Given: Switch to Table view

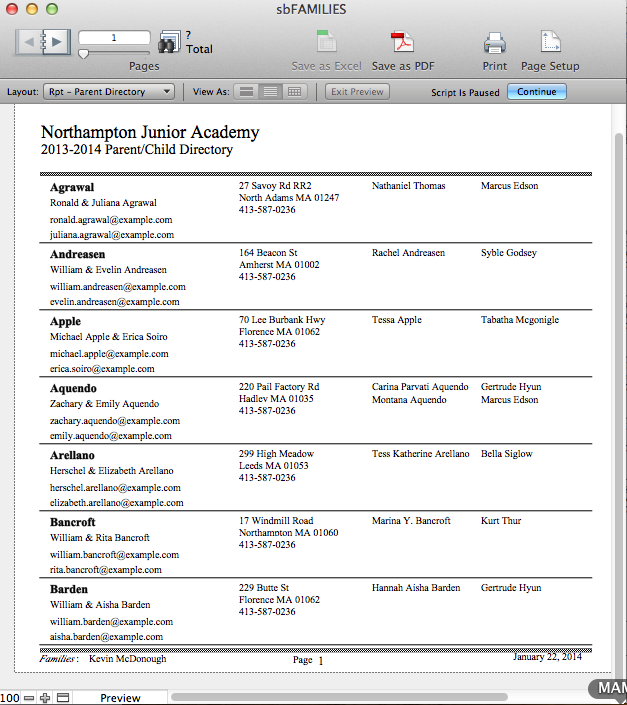Looking at the screenshot, I should 294,92.
